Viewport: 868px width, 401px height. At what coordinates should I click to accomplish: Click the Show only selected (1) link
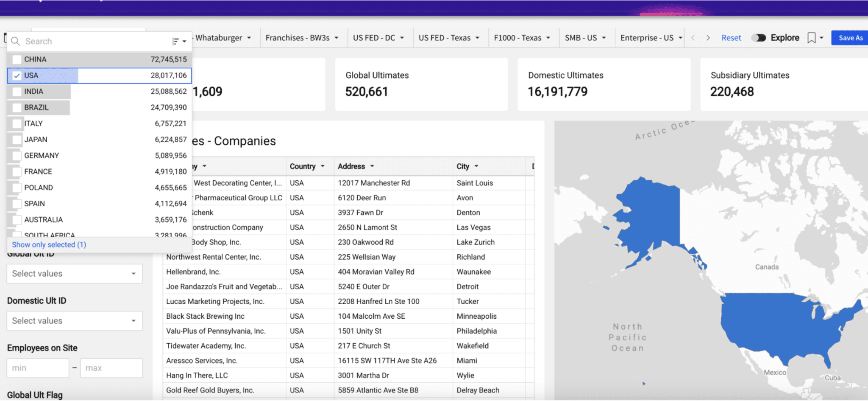coord(49,244)
